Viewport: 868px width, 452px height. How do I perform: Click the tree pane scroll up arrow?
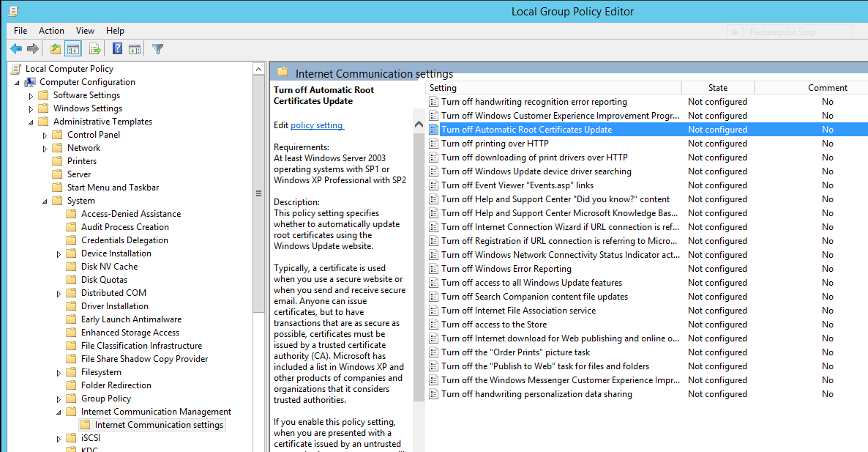(258, 70)
